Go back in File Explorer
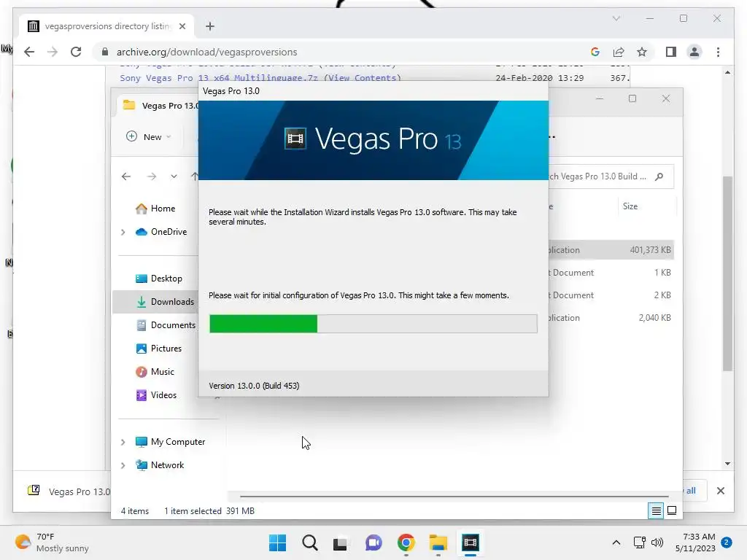This screenshot has height=560, width=747. [x=125, y=176]
